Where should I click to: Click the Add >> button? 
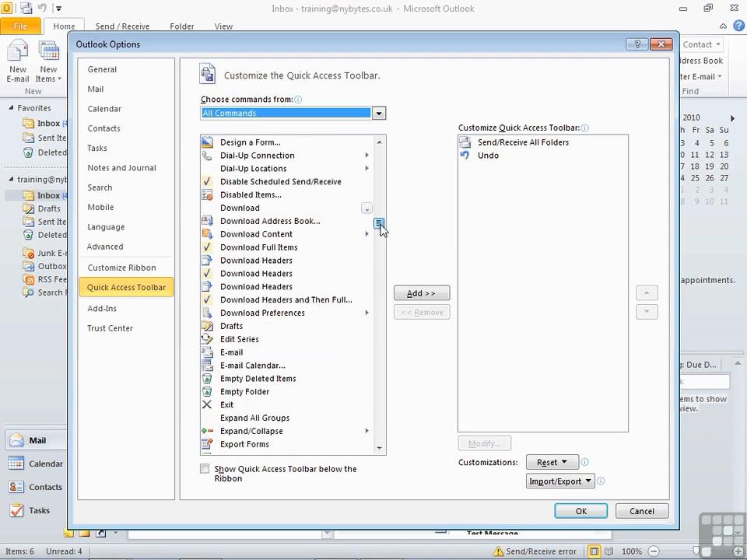pos(422,293)
